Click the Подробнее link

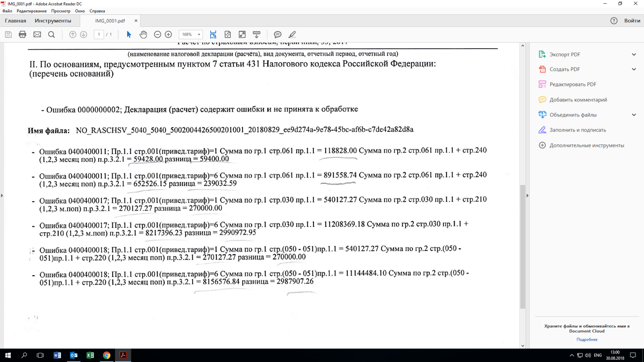coord(587,339)
